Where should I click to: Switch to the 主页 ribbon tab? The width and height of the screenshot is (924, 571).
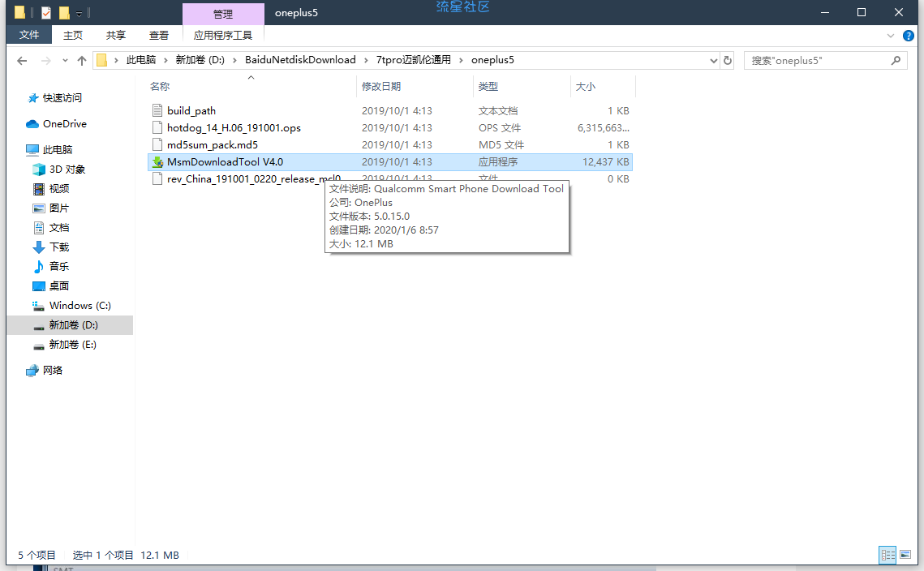tap(73, 36)
